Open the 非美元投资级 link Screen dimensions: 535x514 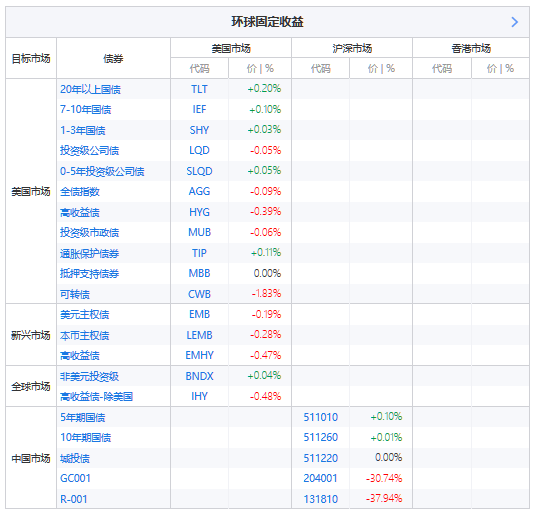coord(89,376)
